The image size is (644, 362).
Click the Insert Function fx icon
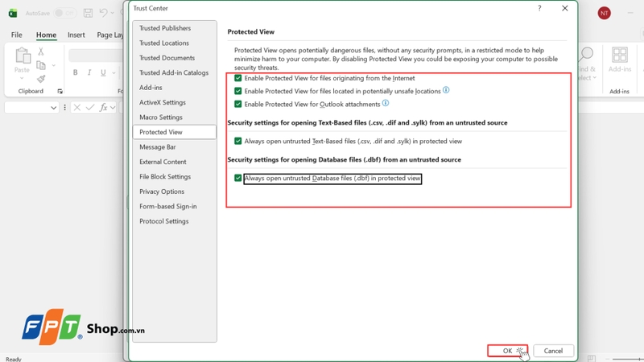(x=103, y=108)
